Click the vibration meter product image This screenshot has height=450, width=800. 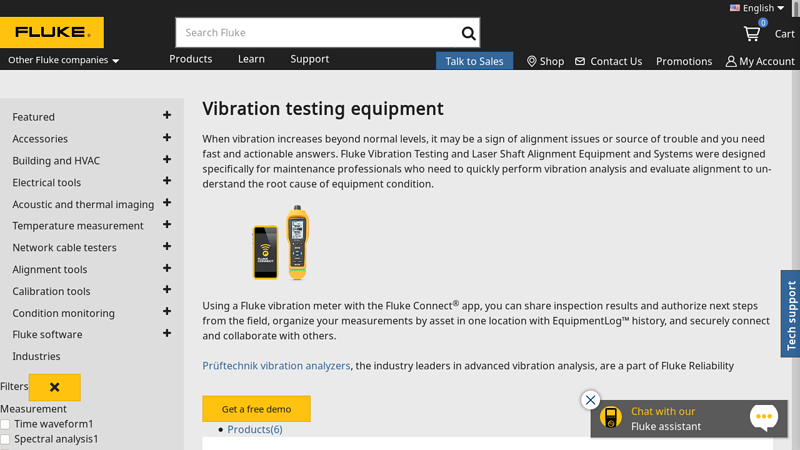[x=281, y=243]
